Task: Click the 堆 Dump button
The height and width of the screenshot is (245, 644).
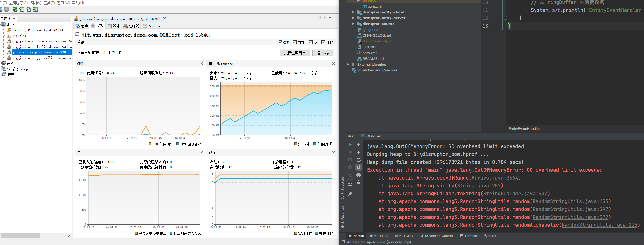Action: tap(322, 53)
